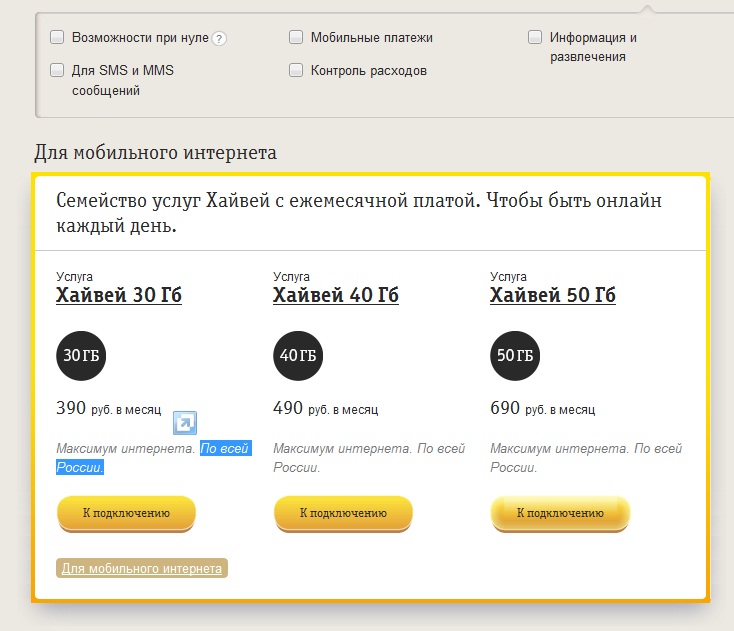734x631 pixels.
Task: Click the 50 ГБ round badge
Action: tap(515, 356)
